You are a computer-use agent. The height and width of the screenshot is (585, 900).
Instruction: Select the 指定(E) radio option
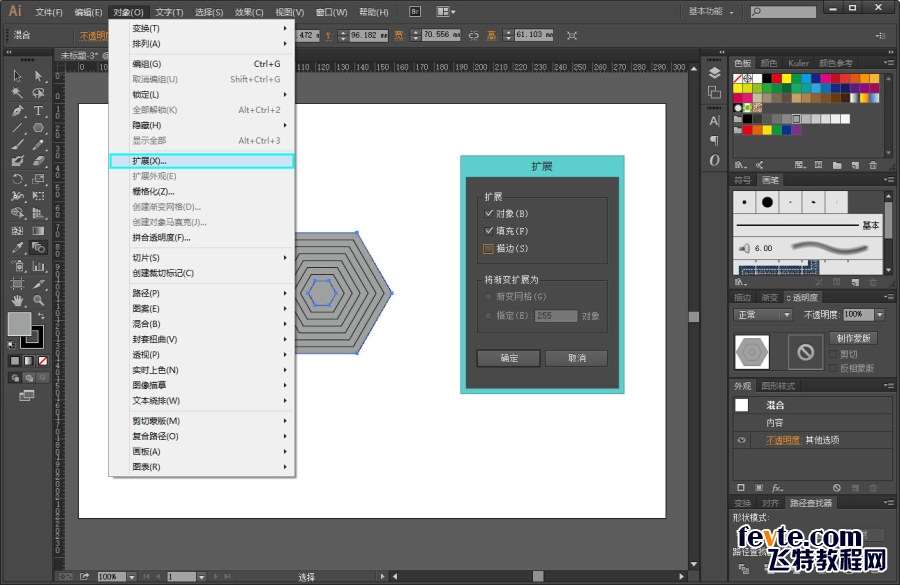(488, 316)
